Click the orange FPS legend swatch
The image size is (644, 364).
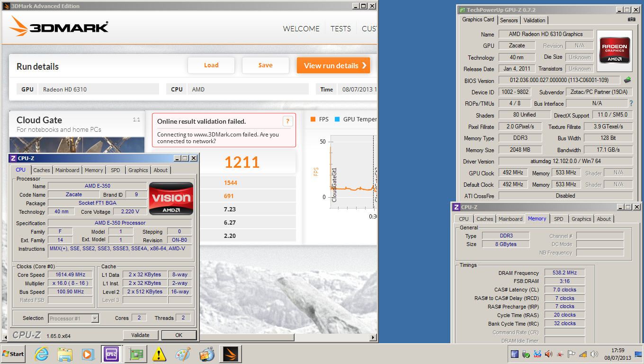click(x=313, y=119)
